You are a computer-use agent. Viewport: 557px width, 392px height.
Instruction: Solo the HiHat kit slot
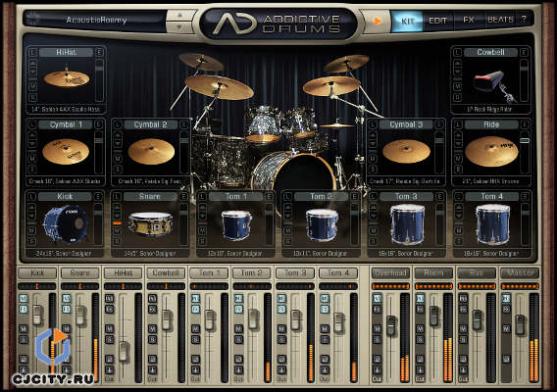32,97
